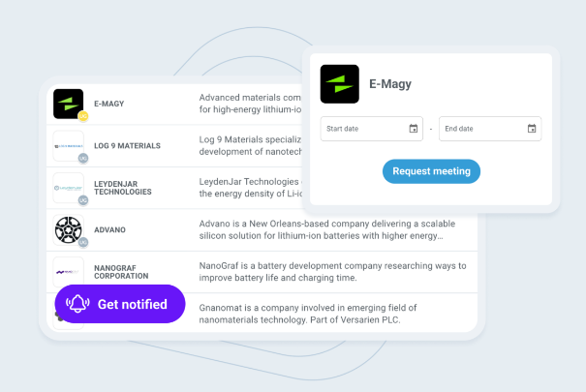Open the LOG 9 MATERIALS company link
This screenshot has height=392, width=586.
[127, 146]
